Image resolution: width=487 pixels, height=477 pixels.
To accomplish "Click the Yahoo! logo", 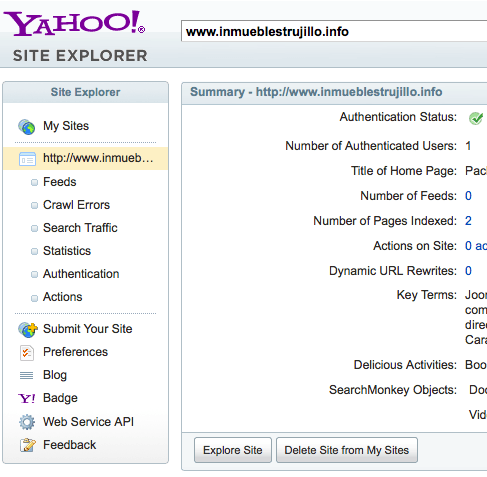I will pos(74,23).
